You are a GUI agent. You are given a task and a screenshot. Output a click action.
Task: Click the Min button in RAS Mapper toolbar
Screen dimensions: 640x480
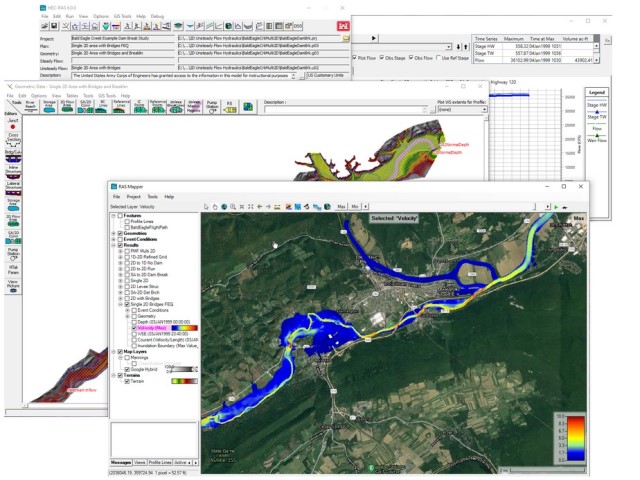tap(355, 207)
